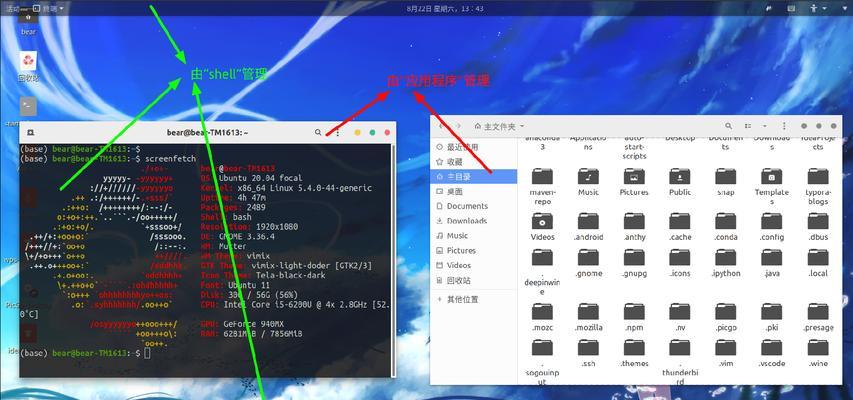Open the .local folder
Viewport: 853px width, 400px height.
[x=818, y=263]
